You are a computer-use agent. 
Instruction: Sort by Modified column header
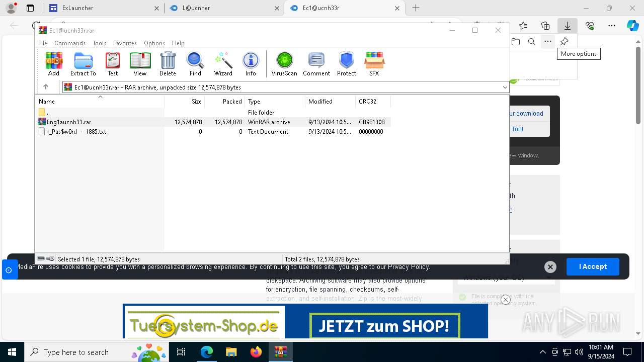330,101
